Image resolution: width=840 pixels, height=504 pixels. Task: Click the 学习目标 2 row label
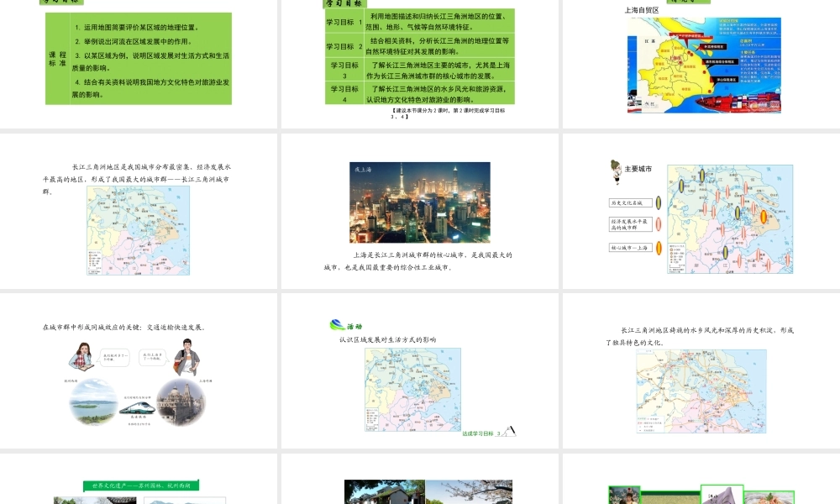click(x=344, y=46)
